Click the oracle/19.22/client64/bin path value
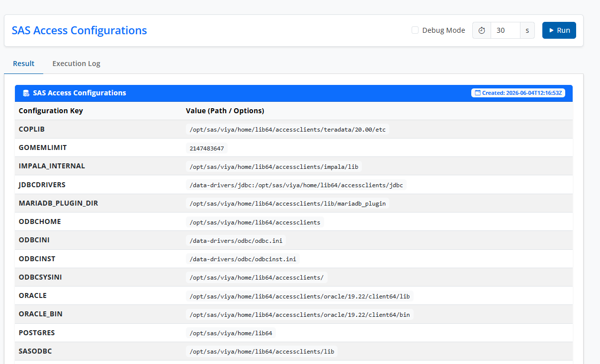 point(300,314)
